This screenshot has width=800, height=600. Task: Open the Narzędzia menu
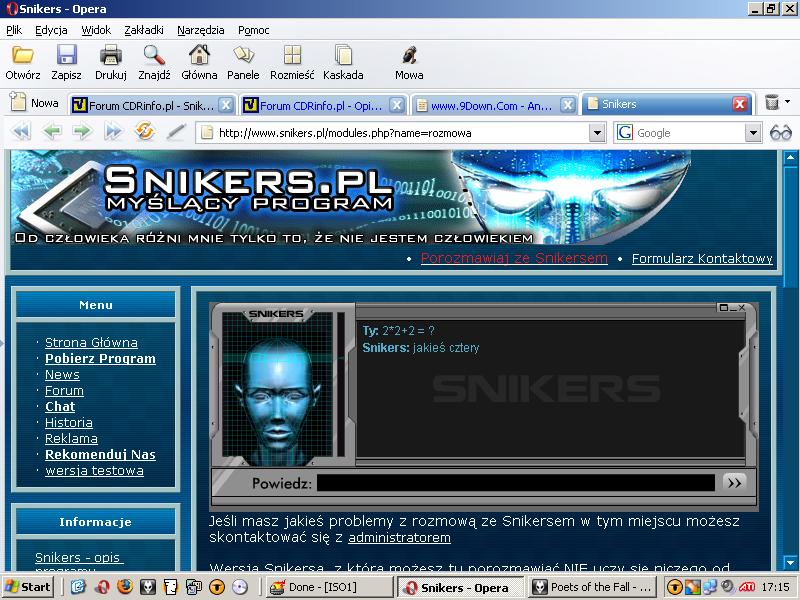tap(201, 30)
